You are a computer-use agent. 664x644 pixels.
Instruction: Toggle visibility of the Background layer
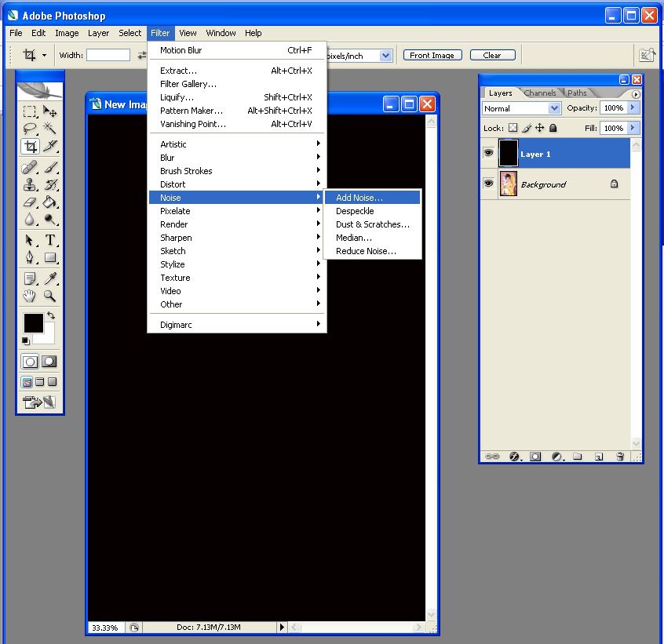(x=488, y=184)
